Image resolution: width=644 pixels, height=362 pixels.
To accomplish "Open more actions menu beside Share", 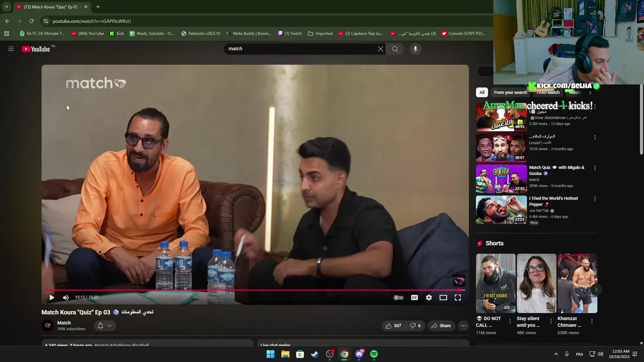I will [463, 326].
